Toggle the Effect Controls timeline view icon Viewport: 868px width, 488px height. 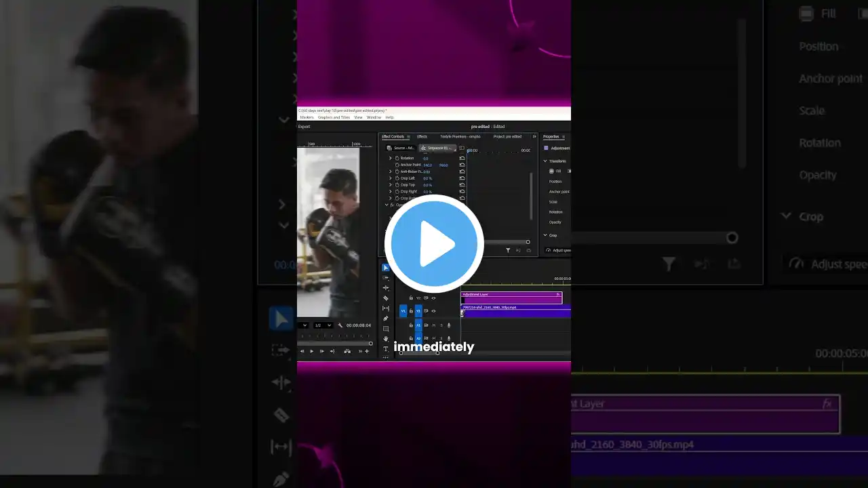point(462,148)
